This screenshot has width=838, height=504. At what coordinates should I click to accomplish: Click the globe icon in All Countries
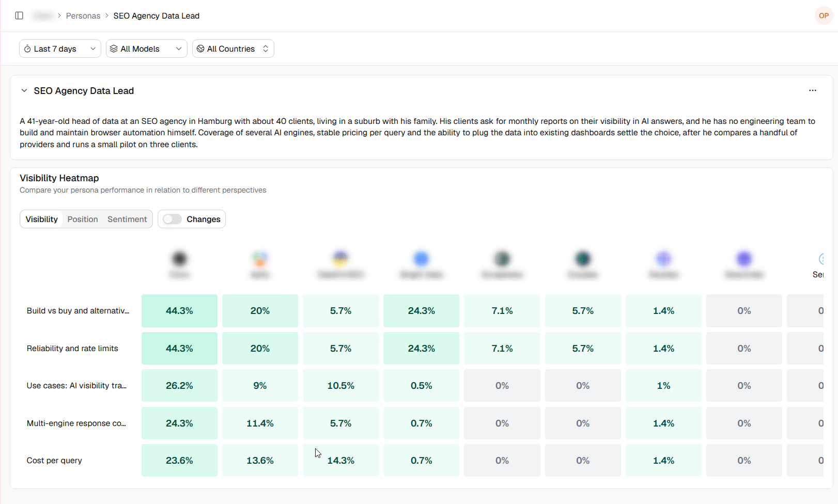[x=200, y=49]
